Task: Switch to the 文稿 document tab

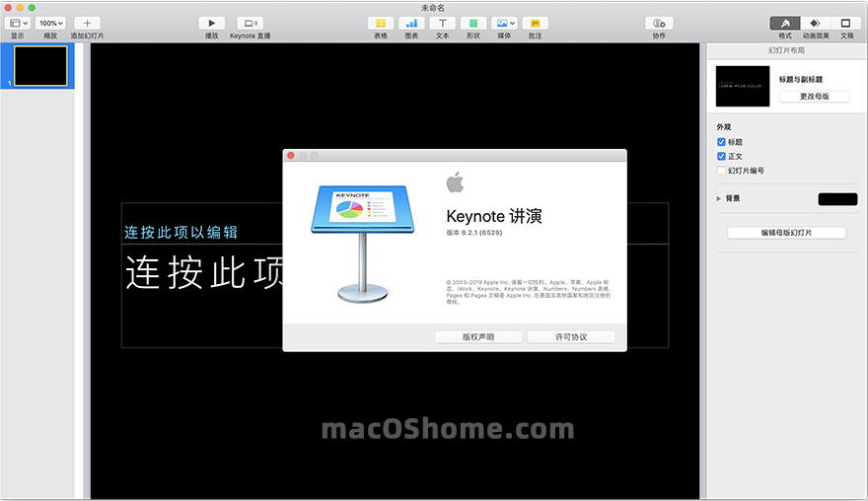Action: (x=845, y=23)
